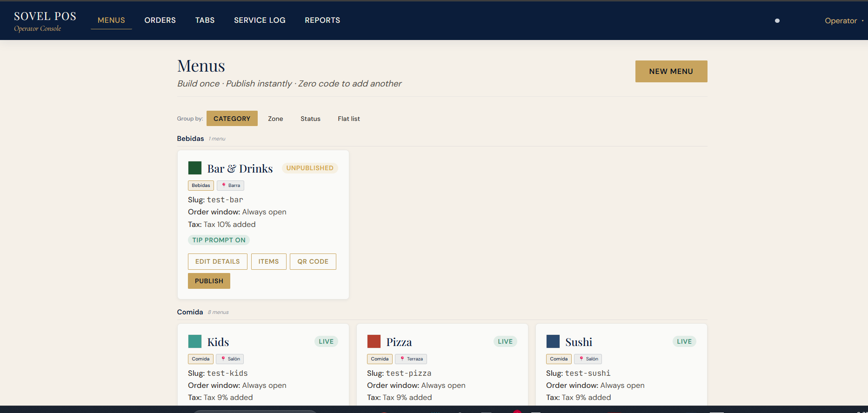
Task: Click the Comida tag on Pizza card
Action: [x=380, y=359]
